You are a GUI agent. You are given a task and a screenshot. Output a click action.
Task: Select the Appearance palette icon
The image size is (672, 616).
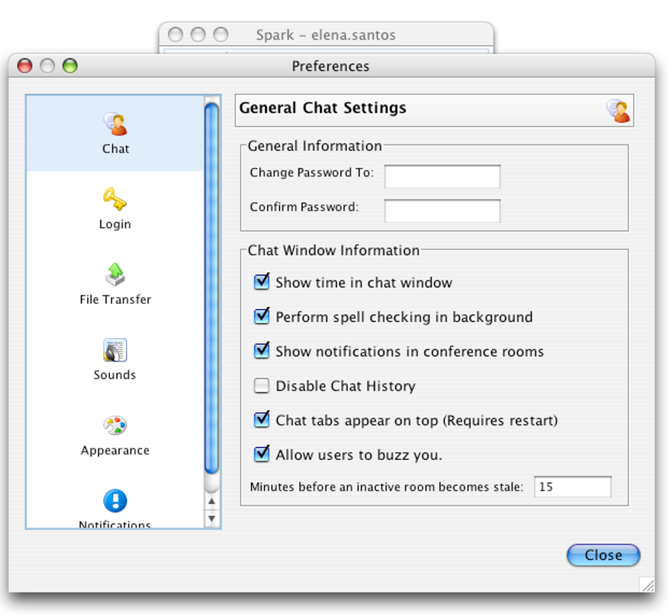(115, 425)
